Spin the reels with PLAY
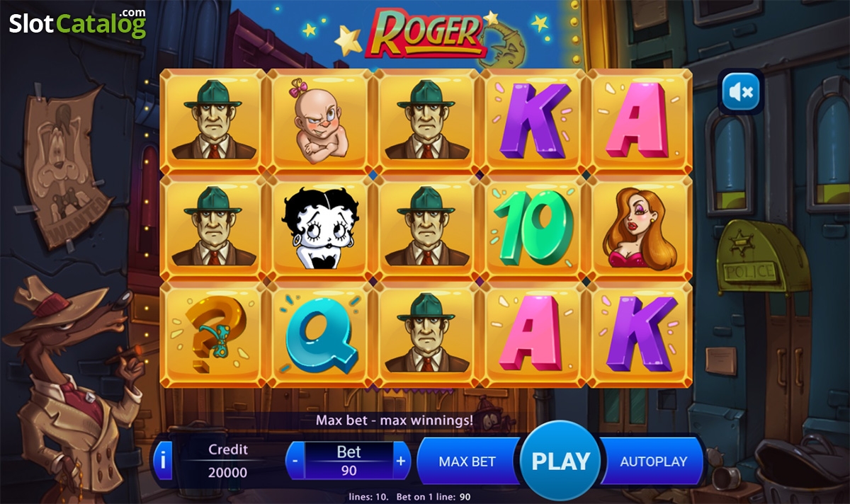 pyautogui.click(x=561, y=462)
